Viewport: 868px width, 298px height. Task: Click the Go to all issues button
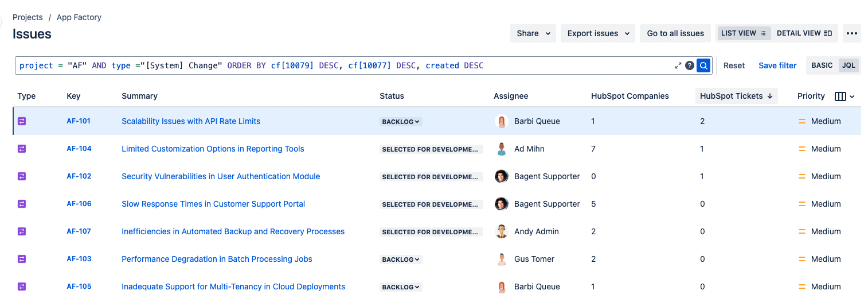click(675, 33)
